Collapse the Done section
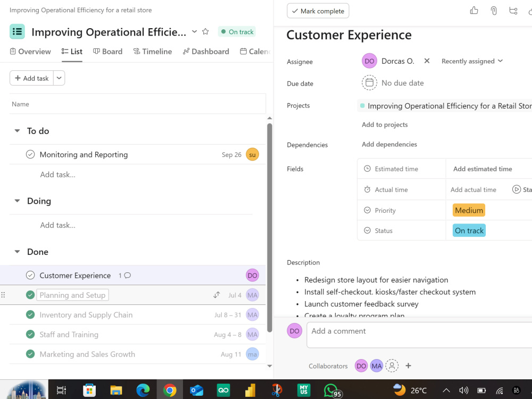 tap(17, 252)
